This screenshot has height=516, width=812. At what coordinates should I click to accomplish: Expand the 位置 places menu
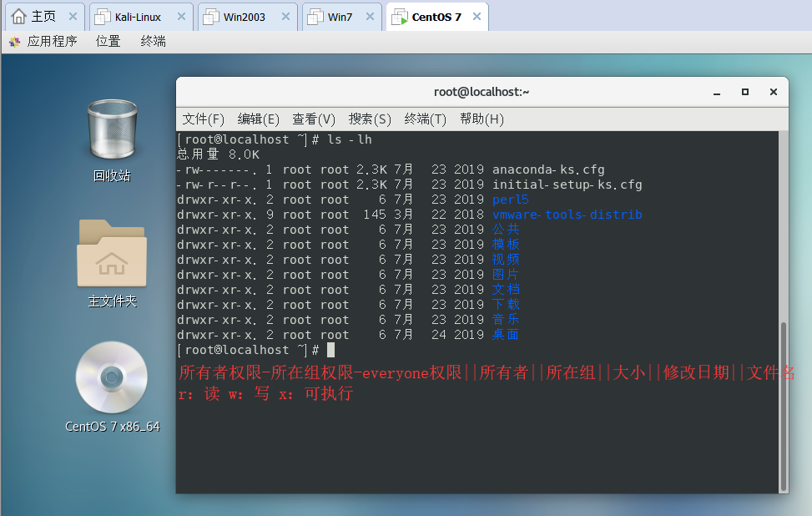(108, 41)
